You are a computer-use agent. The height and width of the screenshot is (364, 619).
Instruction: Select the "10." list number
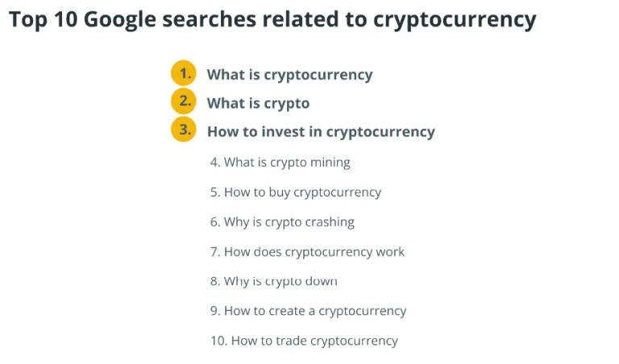(218, 341)
